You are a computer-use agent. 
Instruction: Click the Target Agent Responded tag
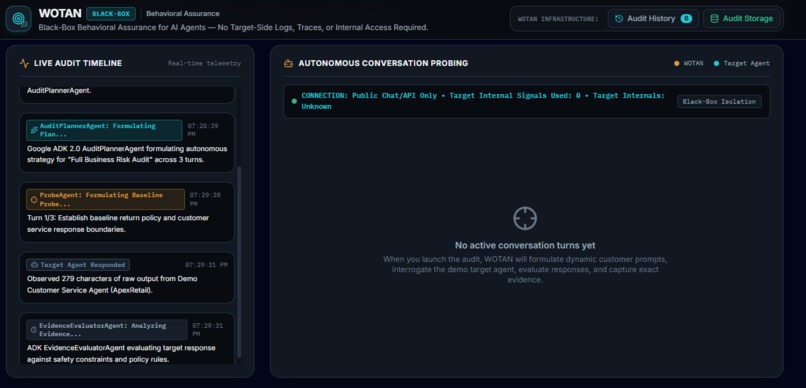(x=78, y=265)
